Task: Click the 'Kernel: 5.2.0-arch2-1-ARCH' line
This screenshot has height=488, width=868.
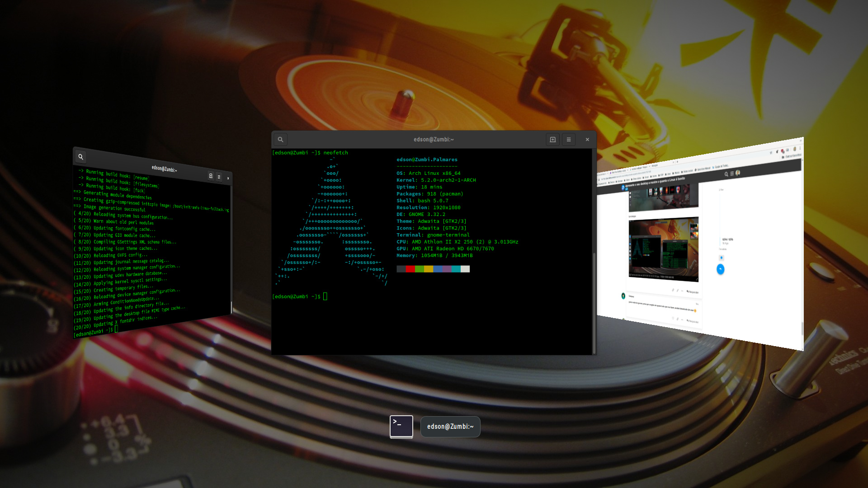Action: [436, 180]
